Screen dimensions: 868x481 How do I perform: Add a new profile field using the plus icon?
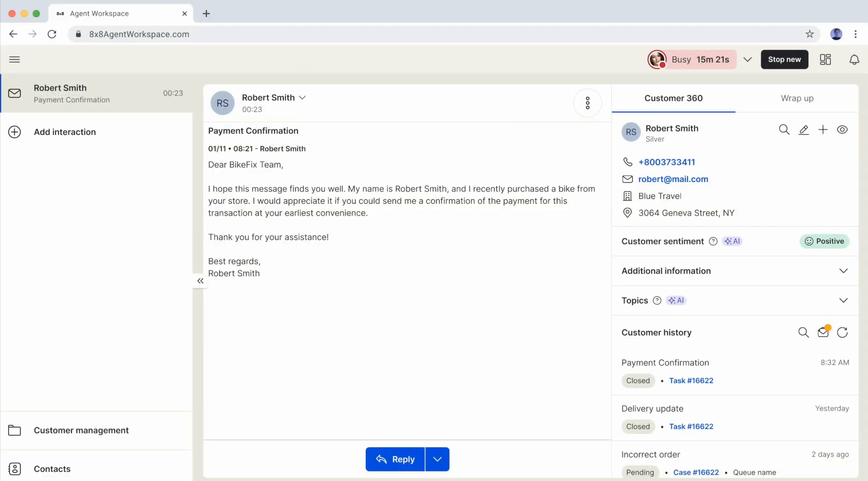(823, 130)
